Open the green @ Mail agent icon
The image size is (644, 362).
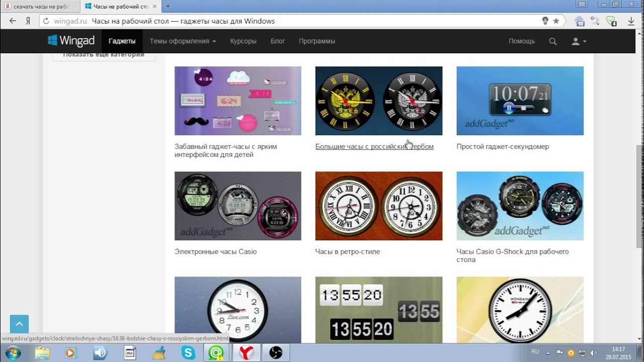[217, 352]
